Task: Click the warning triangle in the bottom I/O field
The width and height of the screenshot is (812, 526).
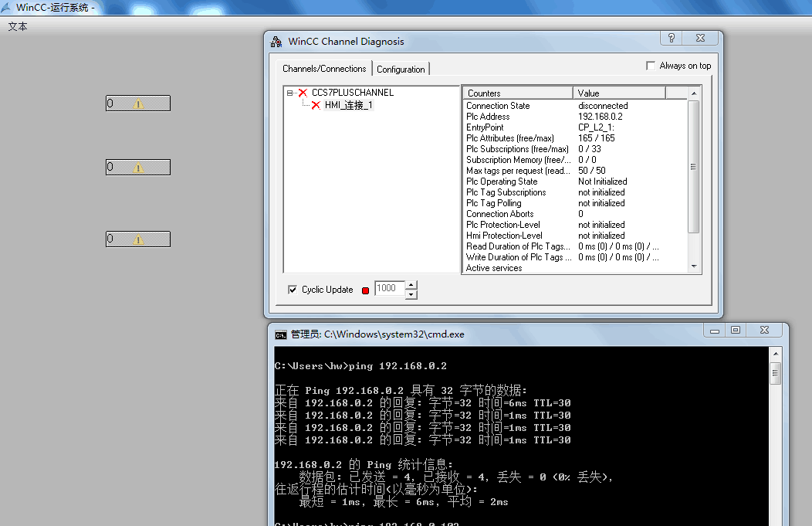Action: click(137, 239)
